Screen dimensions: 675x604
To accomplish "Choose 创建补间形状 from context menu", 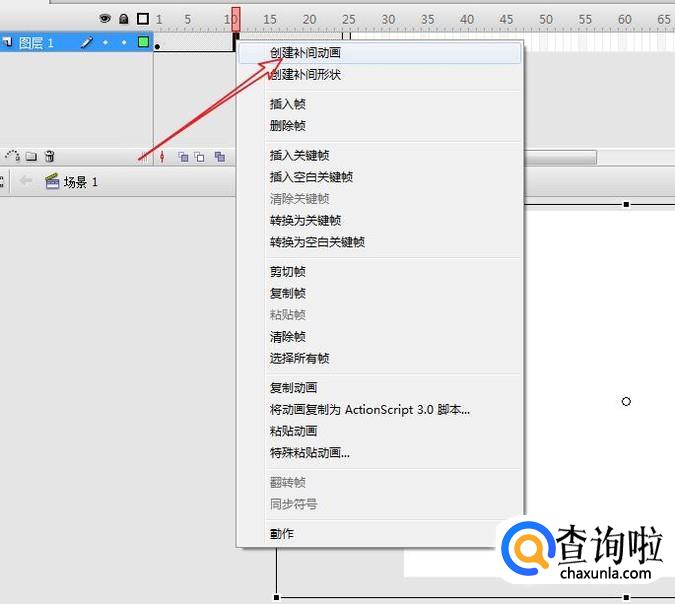I will tap(380, 74).
